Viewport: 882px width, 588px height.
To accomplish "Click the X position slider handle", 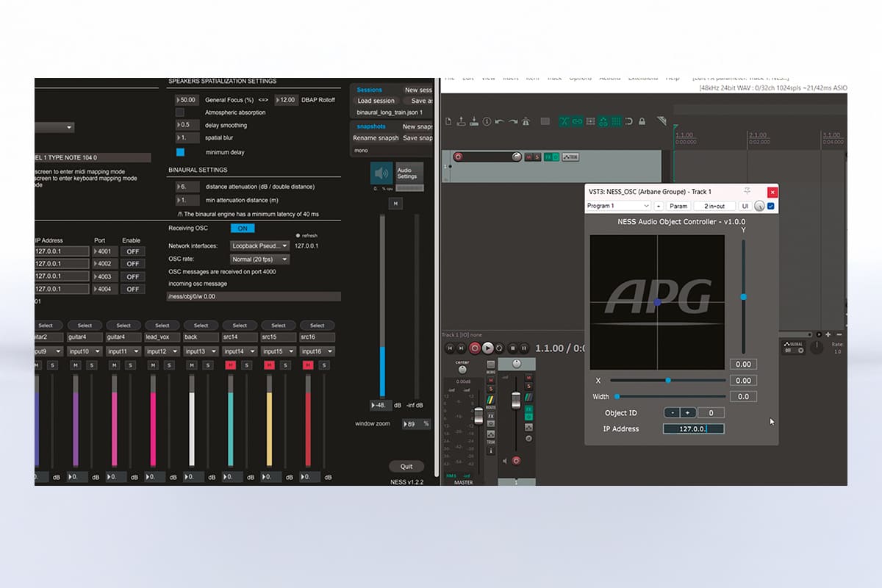I will [668, 380].
